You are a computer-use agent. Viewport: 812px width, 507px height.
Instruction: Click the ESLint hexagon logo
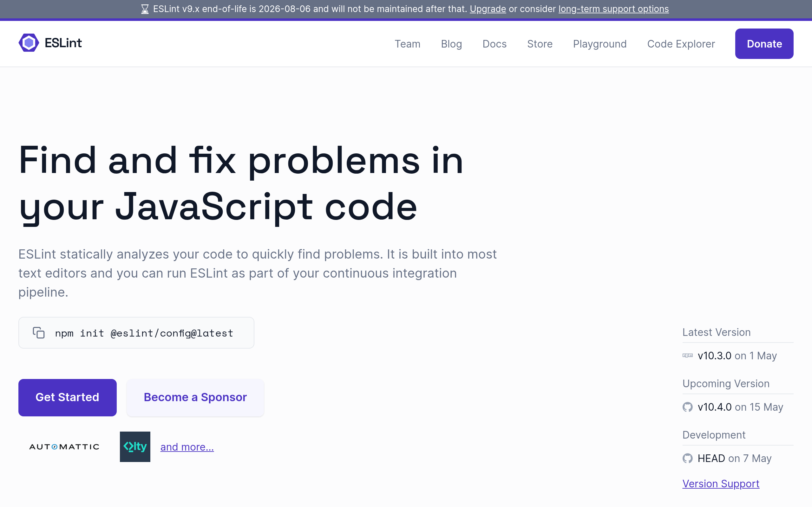(29, 43)
